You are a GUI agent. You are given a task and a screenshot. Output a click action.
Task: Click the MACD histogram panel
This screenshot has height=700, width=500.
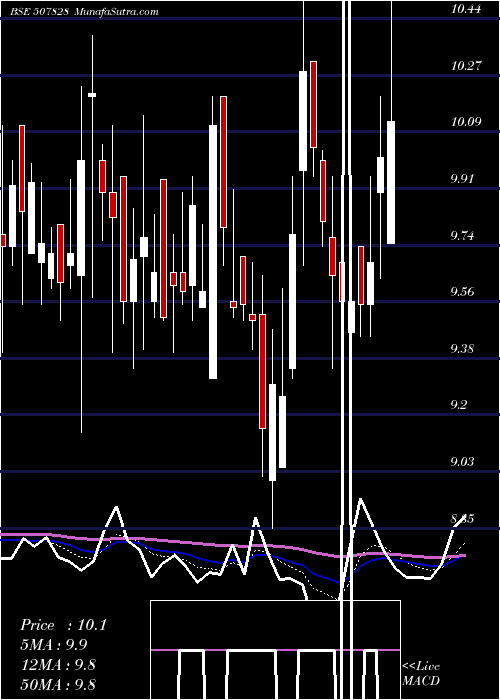point(275,650)
